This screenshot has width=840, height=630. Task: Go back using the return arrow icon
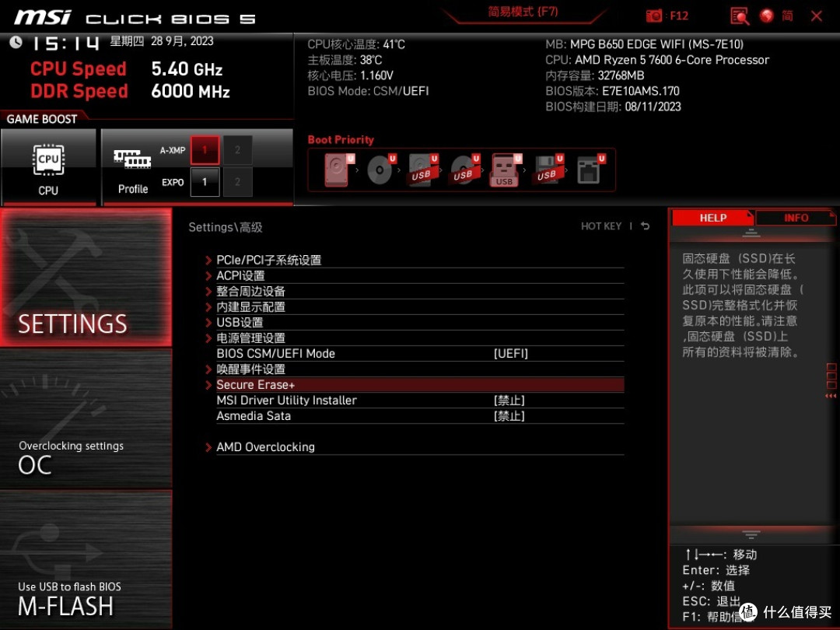coord(645,226)
